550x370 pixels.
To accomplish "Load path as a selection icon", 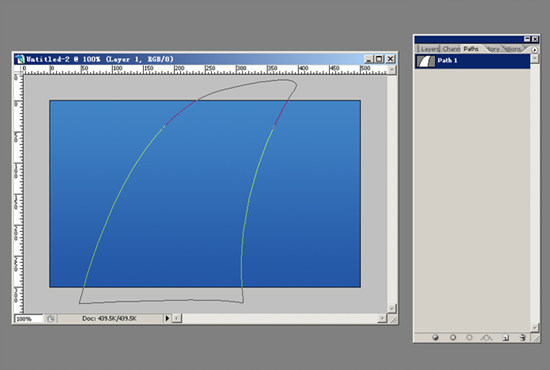I will click(x=469, y=337).
